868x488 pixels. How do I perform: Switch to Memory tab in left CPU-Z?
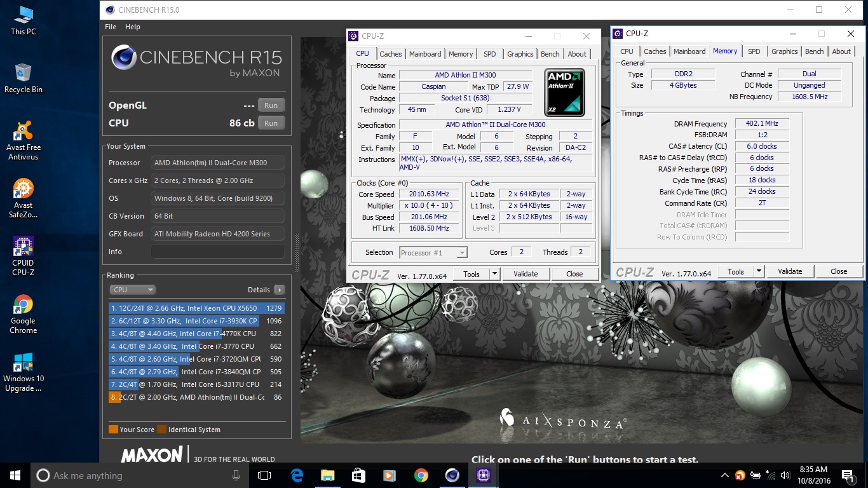click(461, 54)
